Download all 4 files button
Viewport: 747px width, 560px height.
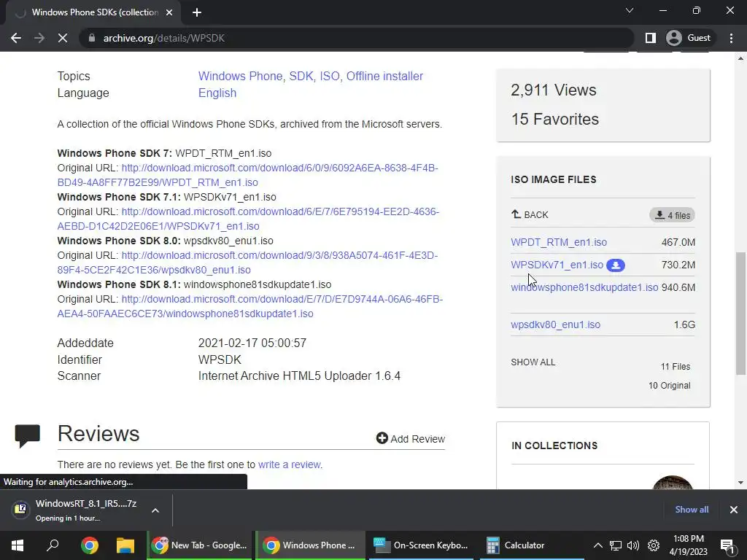coord(672,215)
